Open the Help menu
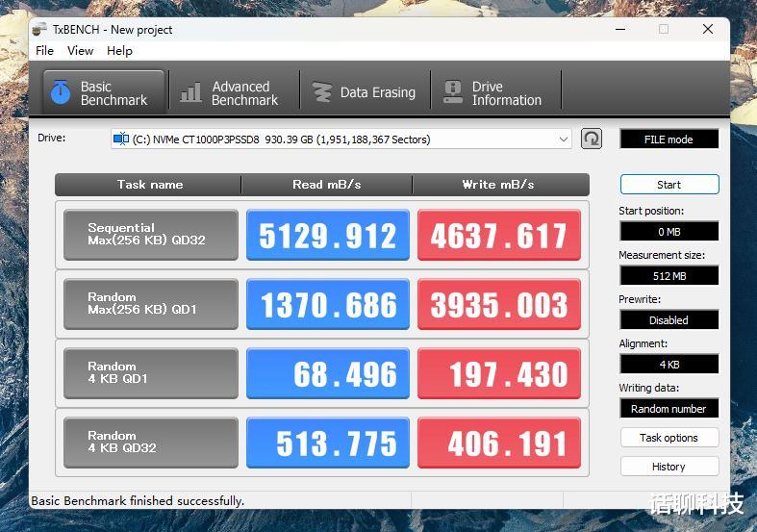This screenshot has height=532, width=757. point(119,51)
